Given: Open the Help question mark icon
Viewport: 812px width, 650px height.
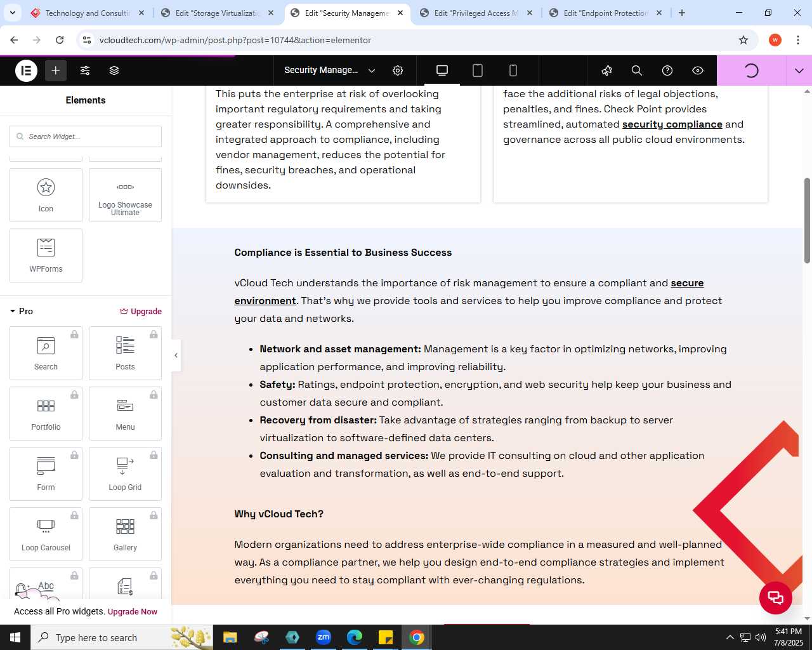Looking at the screenshot, I should (x=667, y=70).
